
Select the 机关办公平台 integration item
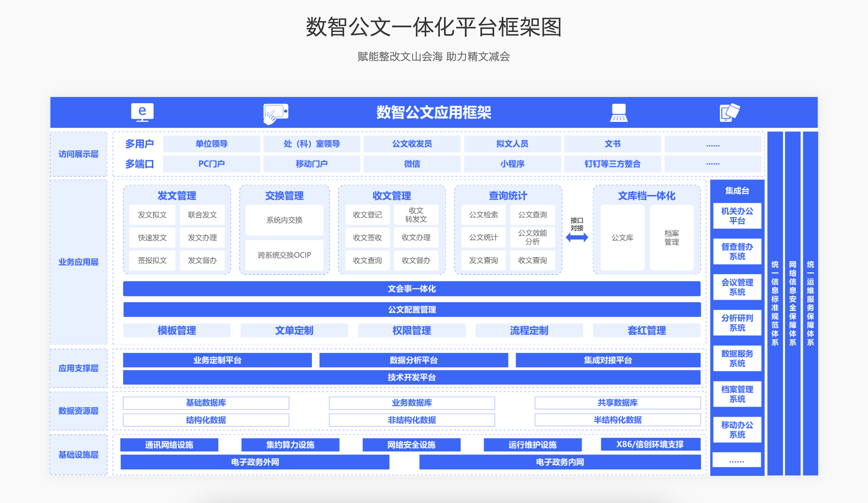coord(737,216)
